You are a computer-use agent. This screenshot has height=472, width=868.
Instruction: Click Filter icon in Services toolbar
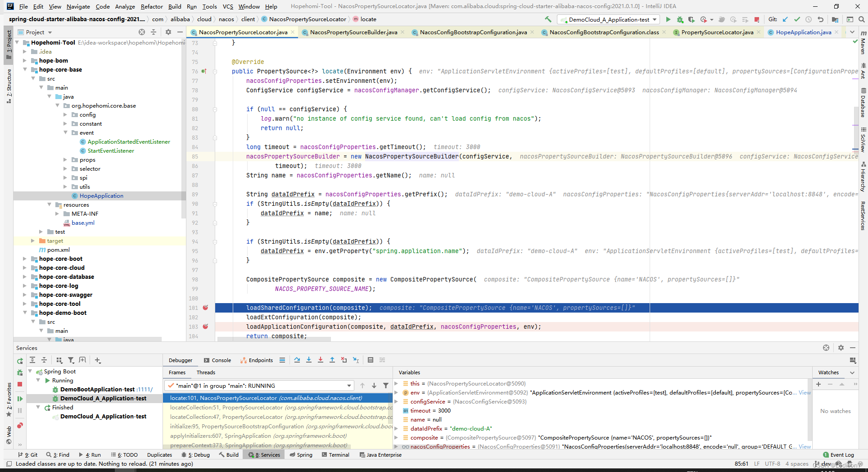(x=71, y=360)
